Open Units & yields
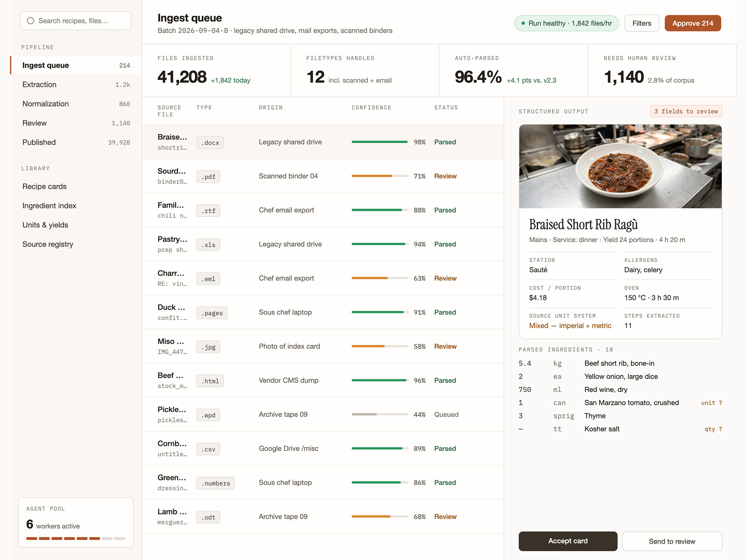The image size is (747, 560). click(45, 225)
